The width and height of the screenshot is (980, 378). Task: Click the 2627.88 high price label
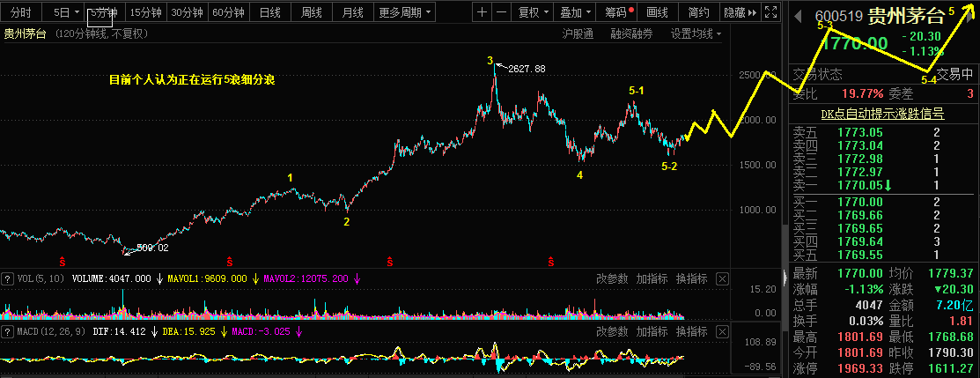527,69
